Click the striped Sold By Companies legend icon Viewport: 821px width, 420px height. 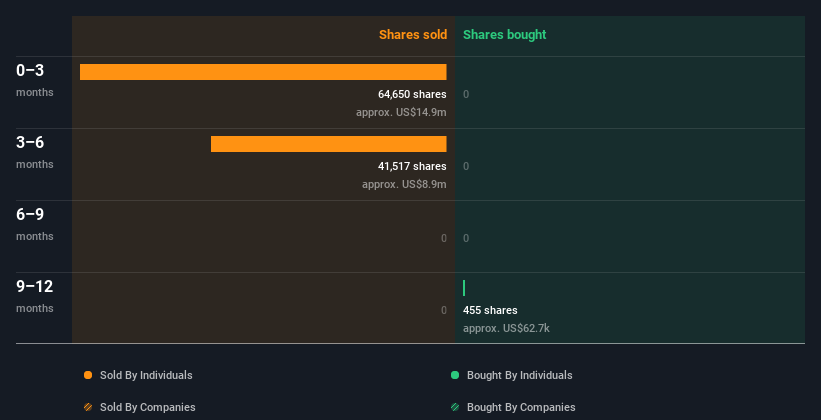tap(88, 407)
